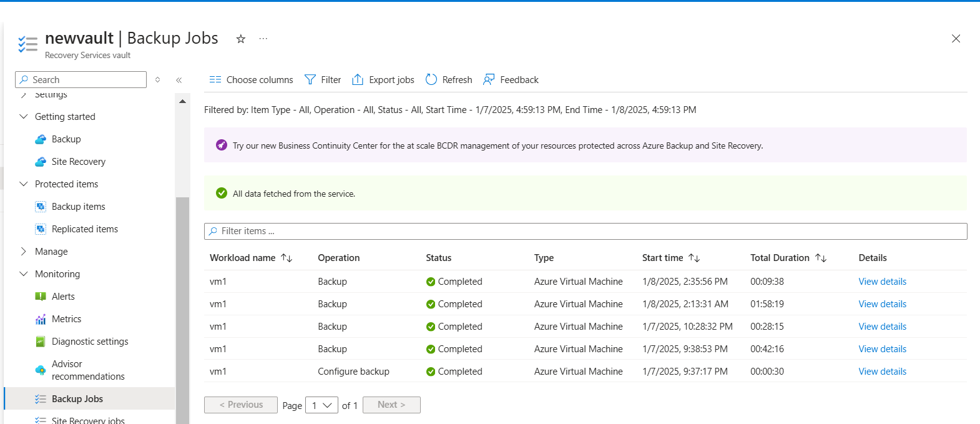The height and width of the screenshot is (424, 980).
Task: Open the more options ellipsis near title
Action: point(263,39)
